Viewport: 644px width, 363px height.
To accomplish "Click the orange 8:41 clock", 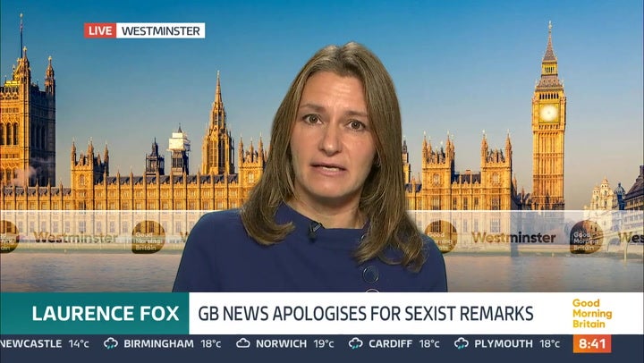I will tap(592, 343).
